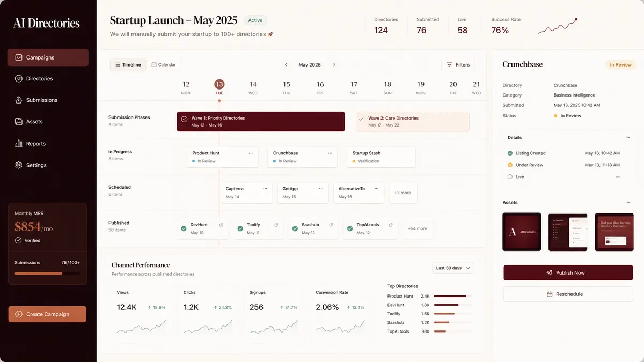Click the Filters funnel icon
This screenshot has height=362, width=644.
point(449,64)
